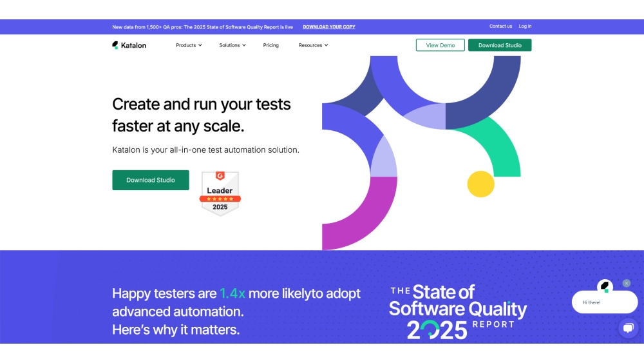Image resolution: width=644 pixels, height=363 pixels.
Task: Click the State of Software Quality 2025 report graphic
Action: tap(458, 312)
